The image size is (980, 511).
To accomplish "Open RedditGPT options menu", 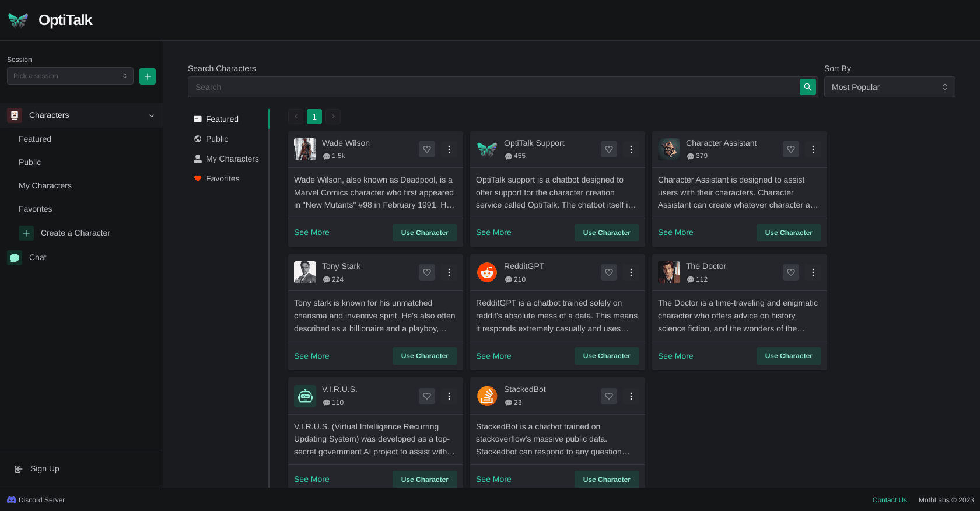I will [x=631, y=272].
